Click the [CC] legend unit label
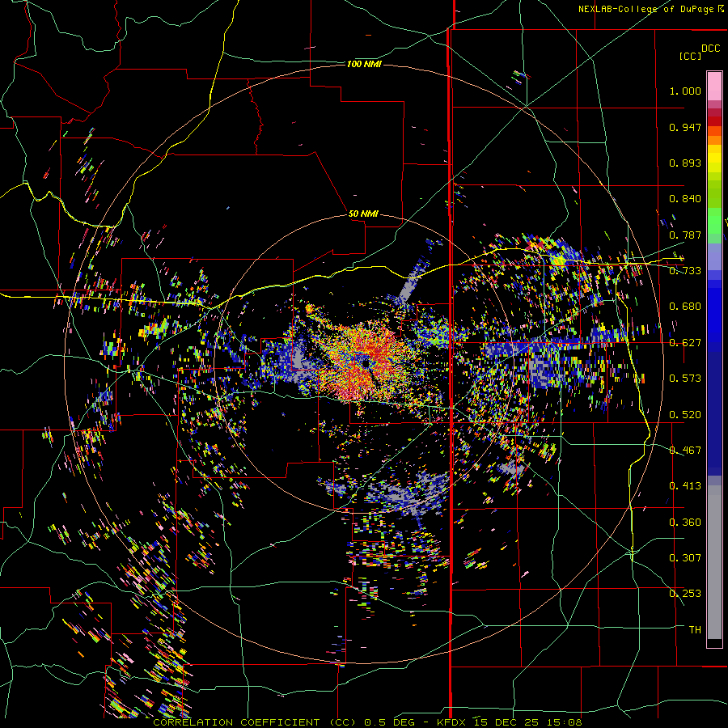Image resolution: width=728 pixels, height=728 pixels. click(x=690, y=56)
